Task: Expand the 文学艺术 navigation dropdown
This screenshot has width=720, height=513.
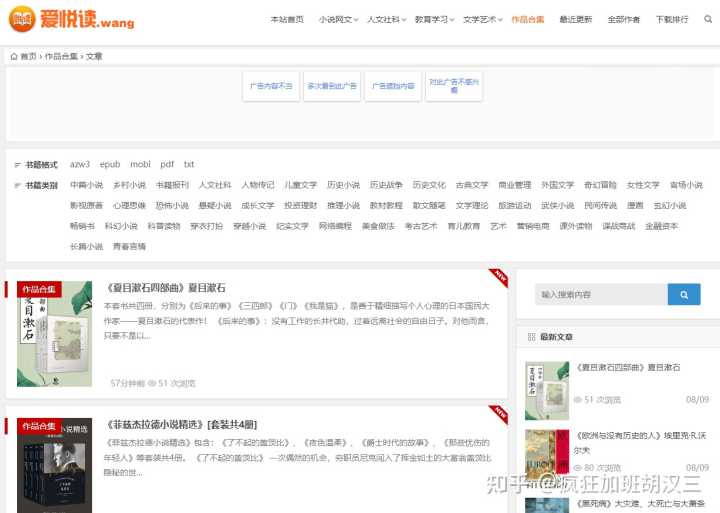Action: [x=483, y=19]
